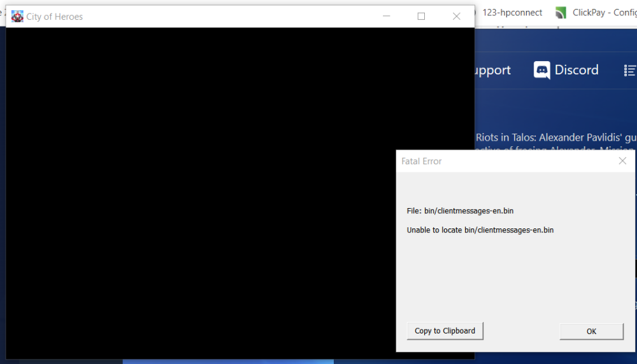Open the 123-hpconnect bookmark
The height and width of the screenshot is (364, 637).
512,13
